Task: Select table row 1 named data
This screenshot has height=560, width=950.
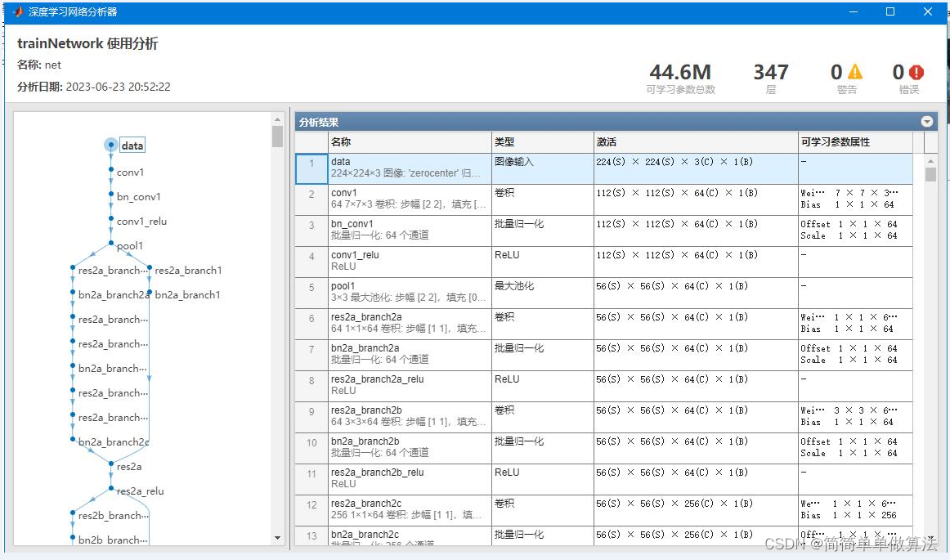Action: click(x=604, y=168)
